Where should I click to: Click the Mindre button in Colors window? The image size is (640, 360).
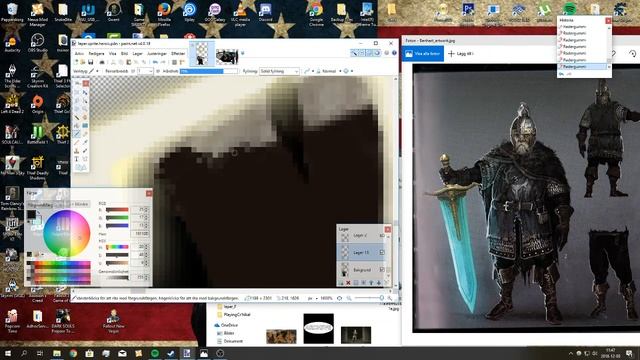[x=80, y=204]
